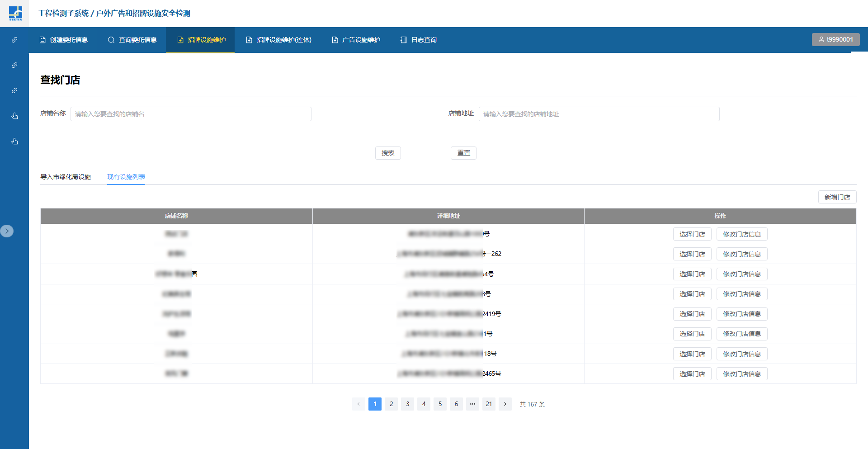868x449 pixels.
Task: Switch to the 导入市绿化局设施 tab
Action: (66, 177)
